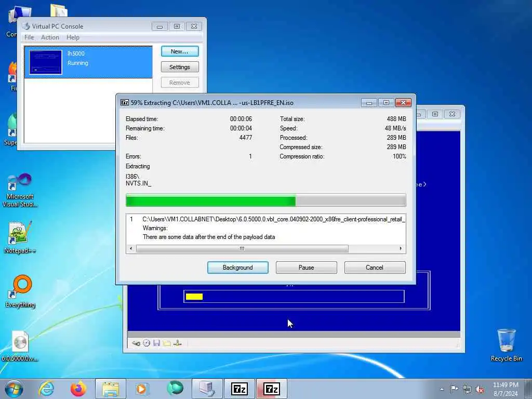Click the Total size value 488 MB

(396, 119)
